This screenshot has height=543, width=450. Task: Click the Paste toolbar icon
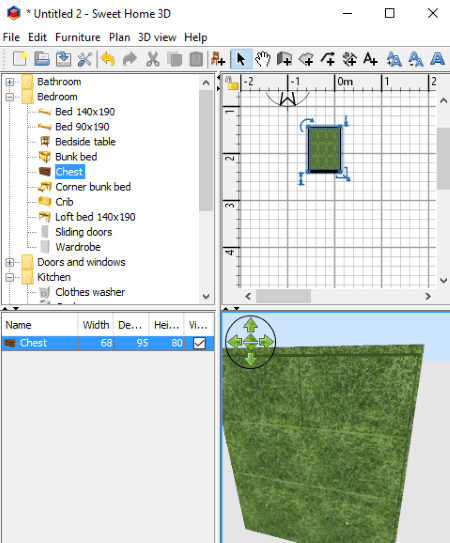tap(196, 59)
